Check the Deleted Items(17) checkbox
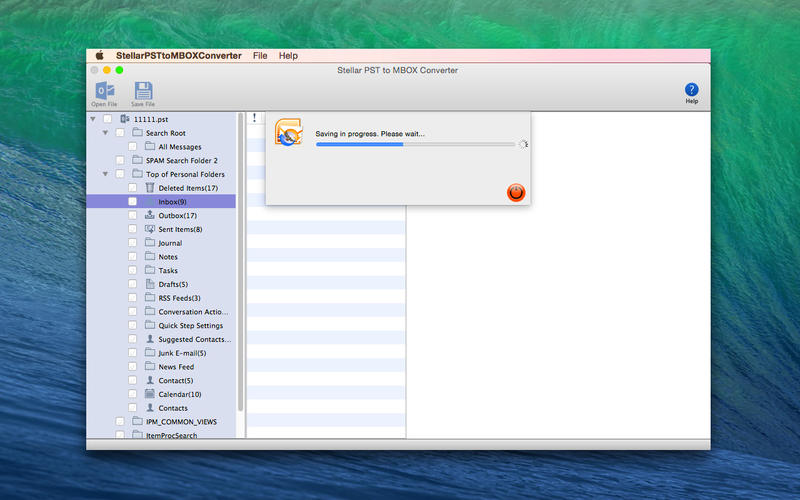This screenshot has width=800, height=500. coord(133,188)
